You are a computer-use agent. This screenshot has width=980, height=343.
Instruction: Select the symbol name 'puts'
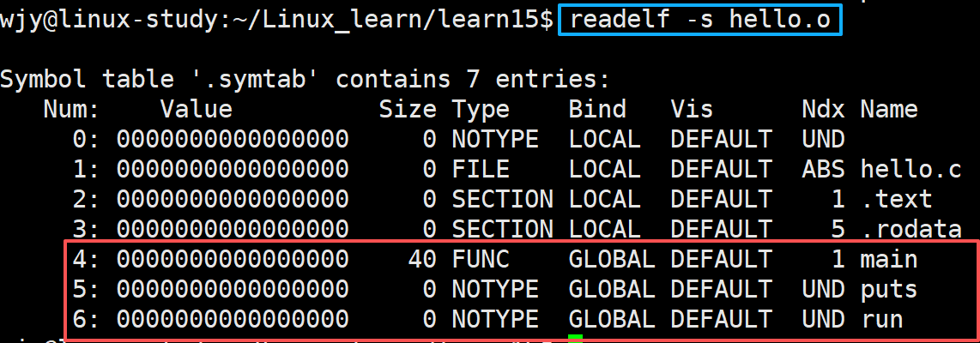click(889, 291)
